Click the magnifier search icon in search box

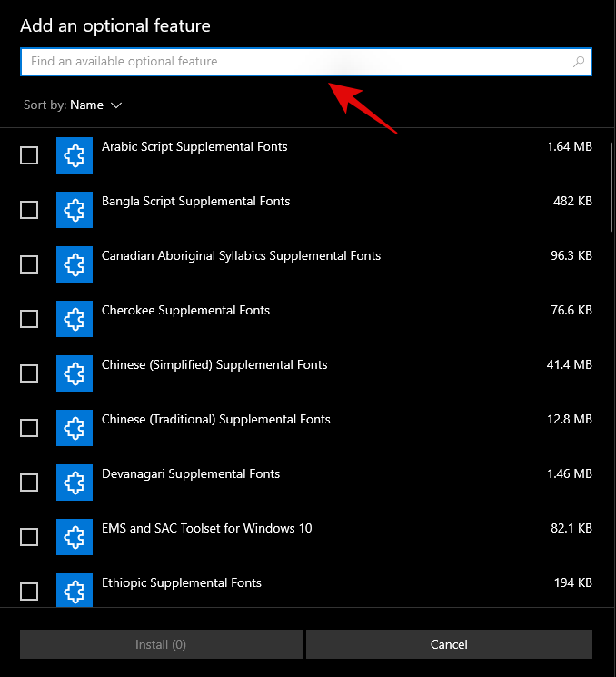coord(579,62)
